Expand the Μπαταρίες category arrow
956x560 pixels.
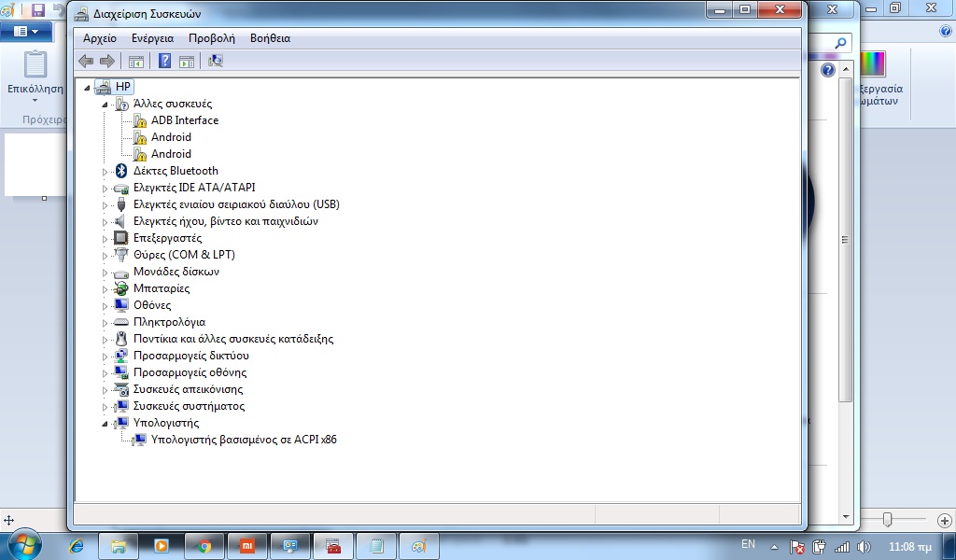[x=105, y=289]
